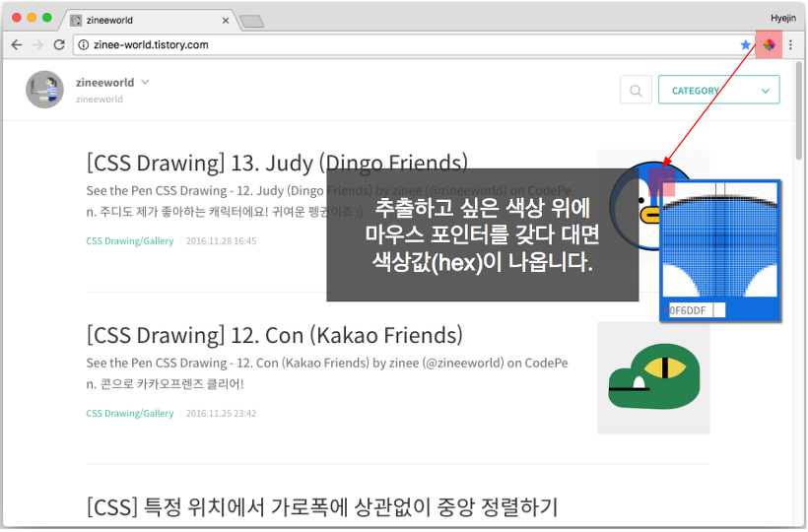Click the green Con crocodile thumbnail
Image resolution: width=808 pixels, height=532 pixels.
[652, 378]
